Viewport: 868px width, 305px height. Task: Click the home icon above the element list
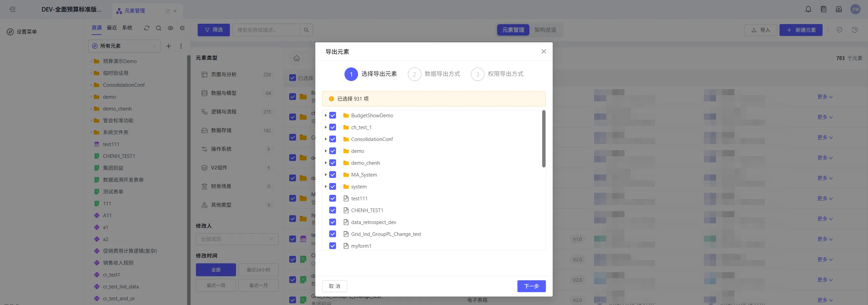tap(297, 58)
